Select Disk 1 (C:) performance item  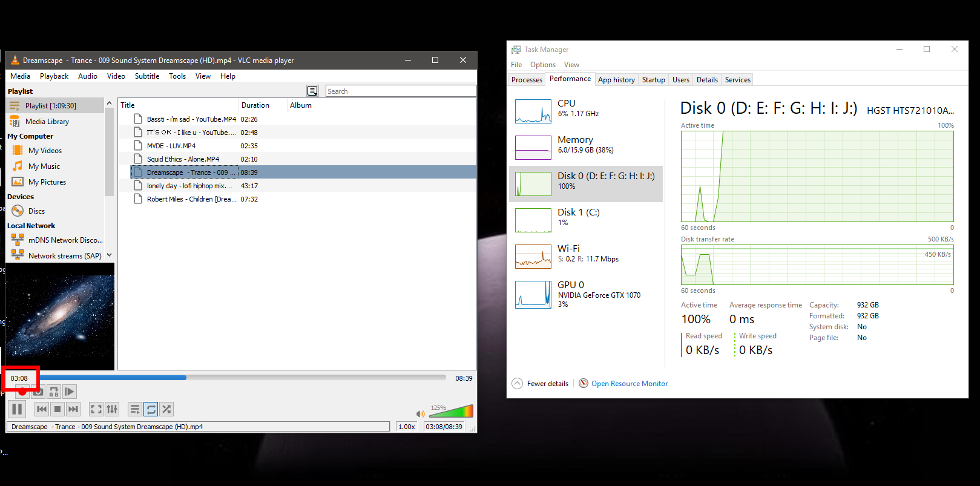pos(586,220)
